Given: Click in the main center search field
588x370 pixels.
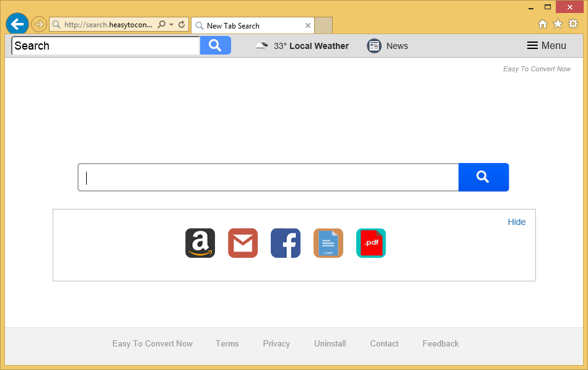Looking at the screenshot, I should [268, 178].
